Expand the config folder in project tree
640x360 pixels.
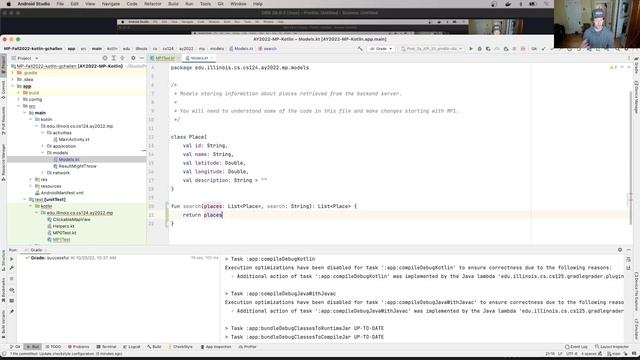[x=18, y=100]
